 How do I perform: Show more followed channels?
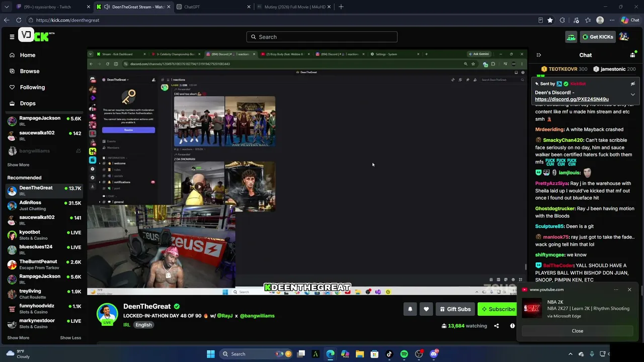[18, 165]
